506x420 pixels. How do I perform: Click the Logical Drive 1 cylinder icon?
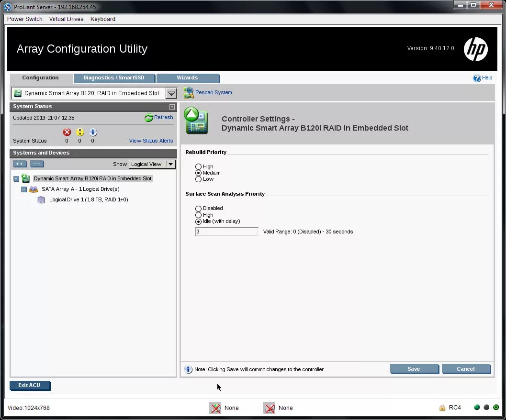(41, 200)
